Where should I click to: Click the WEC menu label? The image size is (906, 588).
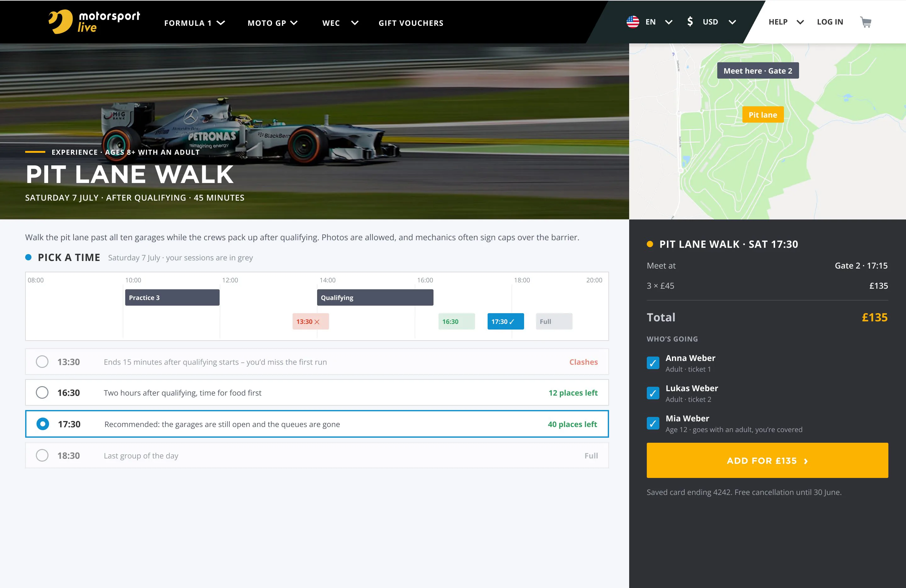[331, 23]
